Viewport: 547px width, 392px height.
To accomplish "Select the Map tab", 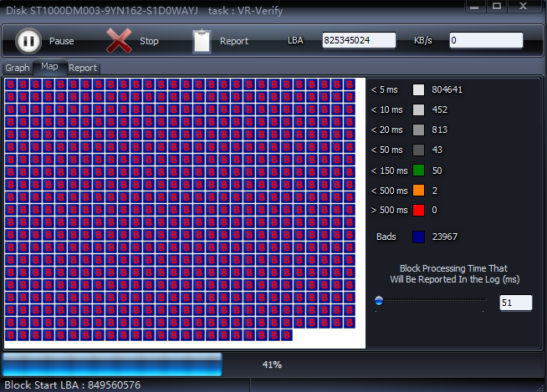I will point(49,67).
